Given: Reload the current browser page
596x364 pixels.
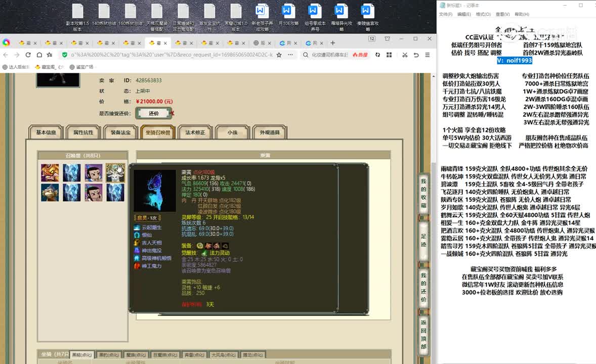Looking at the screenshot, I should point(28,55).
